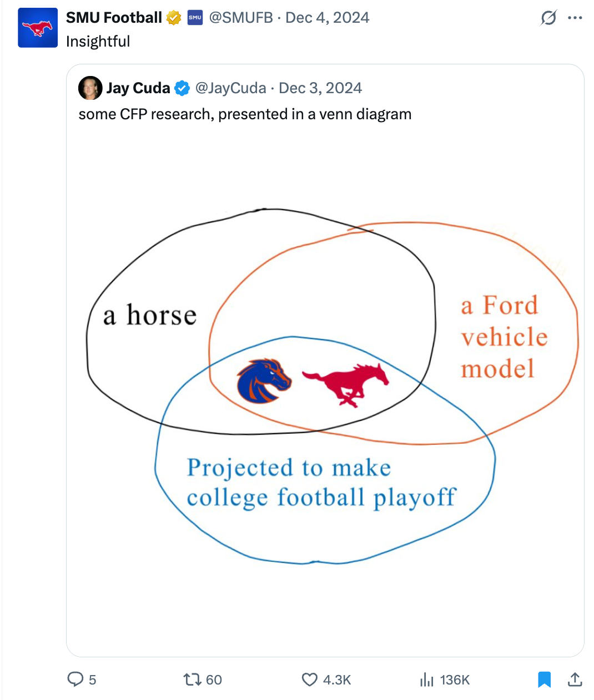This screenshot has height=700, width=594.
Task: Click the @JayCuda handle
Action: point(230,88)
